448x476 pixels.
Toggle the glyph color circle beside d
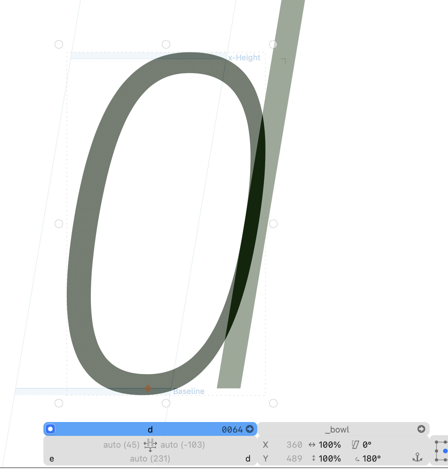(x=50, y=429)
